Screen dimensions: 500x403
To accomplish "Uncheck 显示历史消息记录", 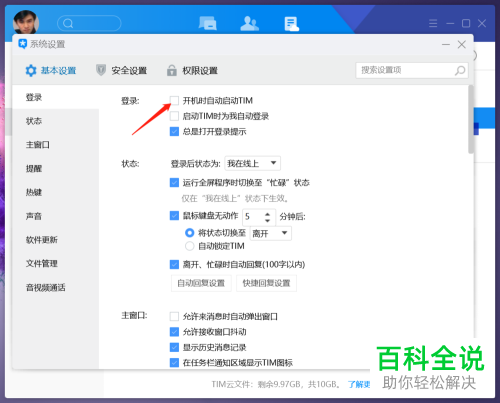I will point(174,347).
